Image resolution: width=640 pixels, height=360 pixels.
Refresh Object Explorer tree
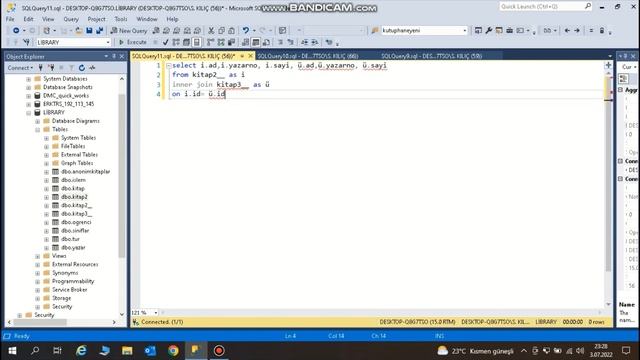coord(82,68)
